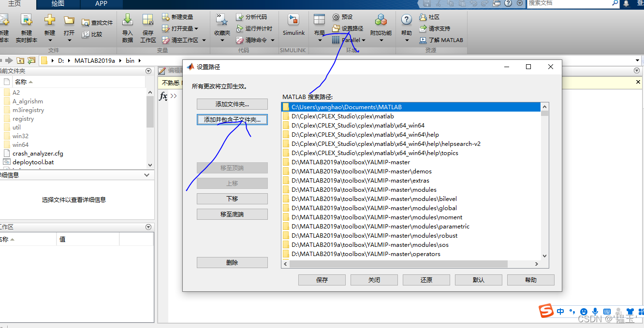Switch to the 绘图 tab
This screenshot has height=328, width=644.
pyautogui.click(x=58, y=3)
